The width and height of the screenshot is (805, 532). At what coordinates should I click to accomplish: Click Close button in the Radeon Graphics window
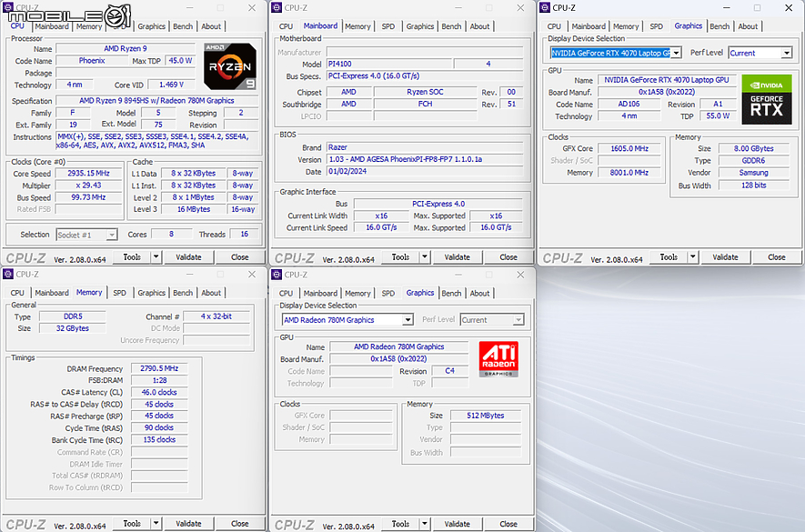(508, 524)
